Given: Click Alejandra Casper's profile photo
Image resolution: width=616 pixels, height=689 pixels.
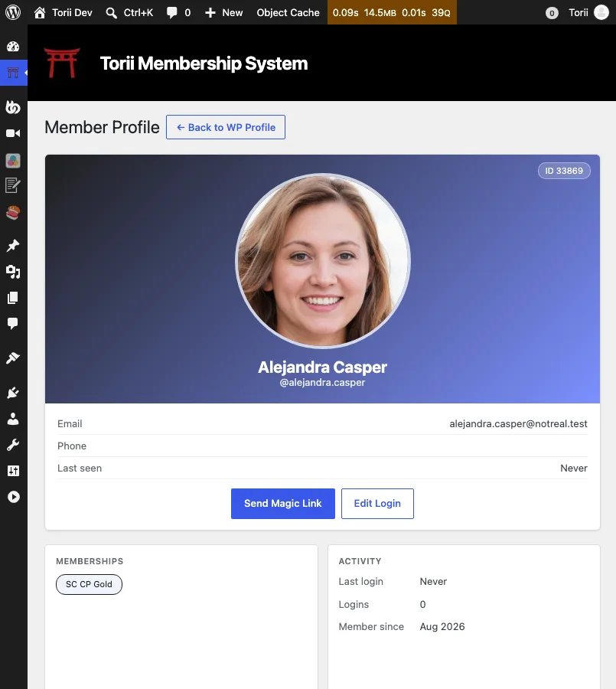Looking at the screenshot, I should click(x=323, y=260).
